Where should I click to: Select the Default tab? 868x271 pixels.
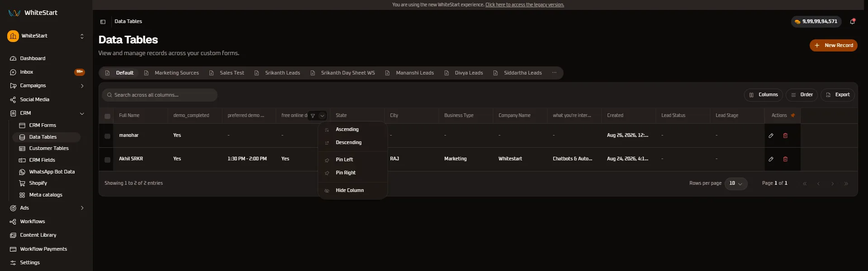[x=119, y=73]
